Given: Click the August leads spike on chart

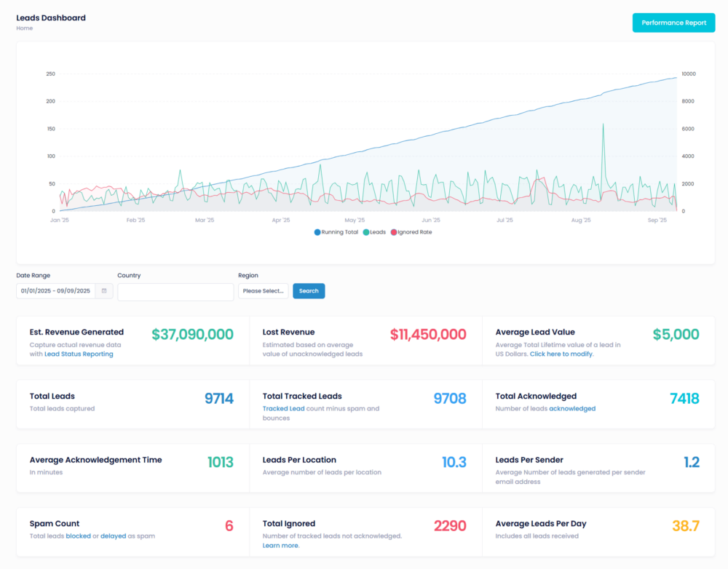Looking at the screenshot, I should [603, 127].
